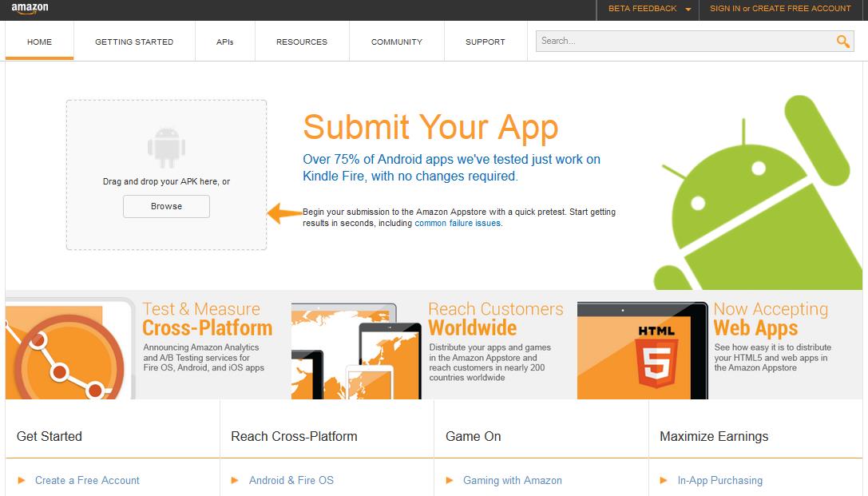
Task: Click SIGN IN or CREATE FREE ACCOUNT
Action: (x=780, y=8)
